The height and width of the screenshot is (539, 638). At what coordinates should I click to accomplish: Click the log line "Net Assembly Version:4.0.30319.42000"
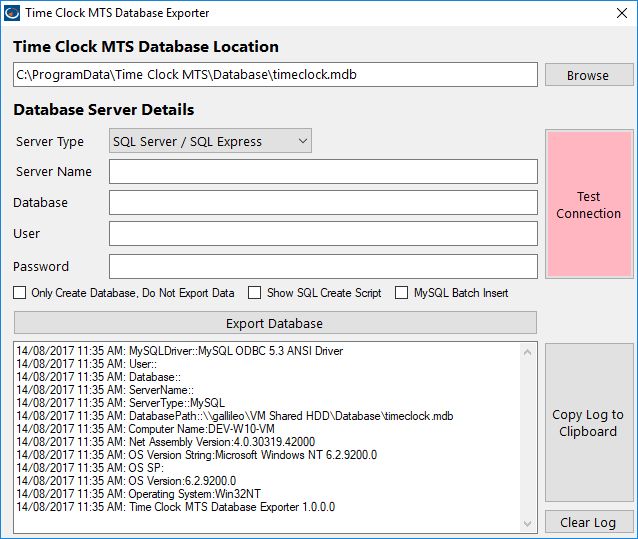166,442
